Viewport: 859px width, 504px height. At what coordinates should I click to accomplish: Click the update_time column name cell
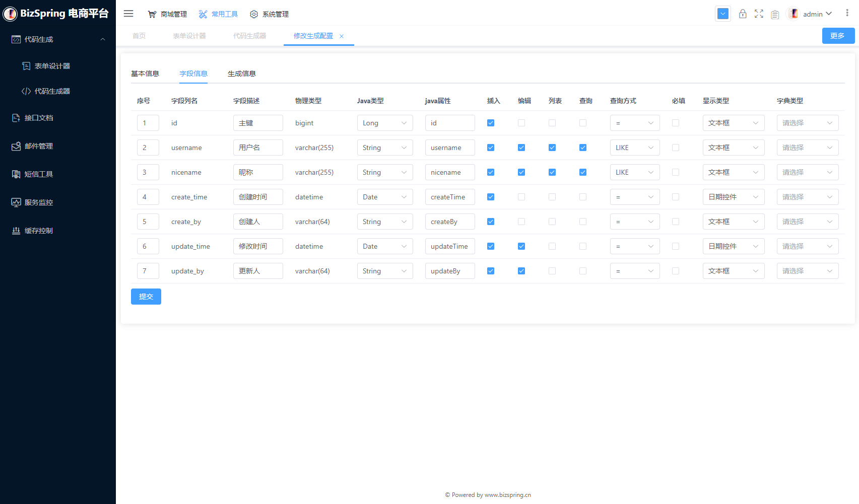(x=190, y=246)
